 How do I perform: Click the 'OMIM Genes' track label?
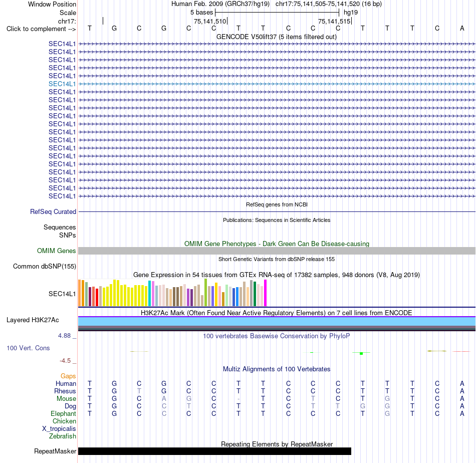(x=56, y=251)
